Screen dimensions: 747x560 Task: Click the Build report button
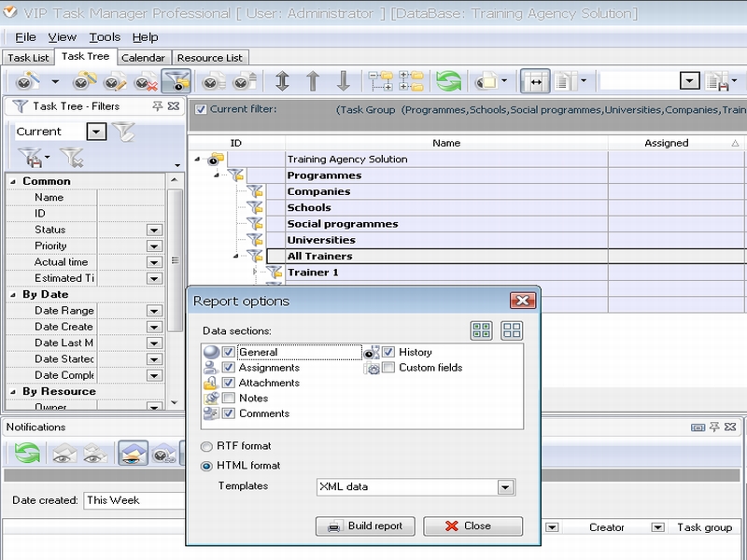coord(365,526)
